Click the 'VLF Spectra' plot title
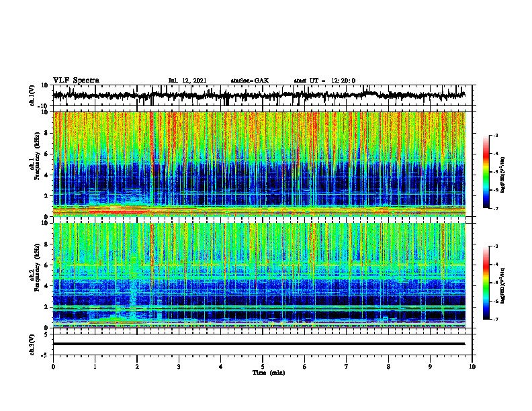Viewport: 532px width, 411px height. [x=76, y=81]
